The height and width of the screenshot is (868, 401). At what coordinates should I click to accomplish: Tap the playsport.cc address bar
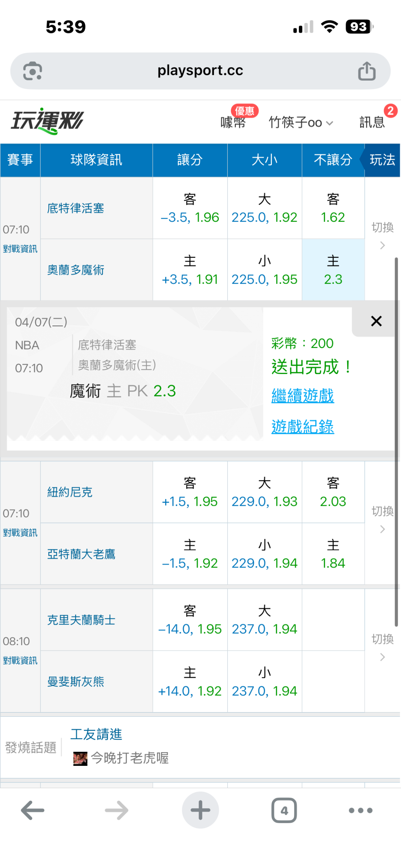point(200,71)
